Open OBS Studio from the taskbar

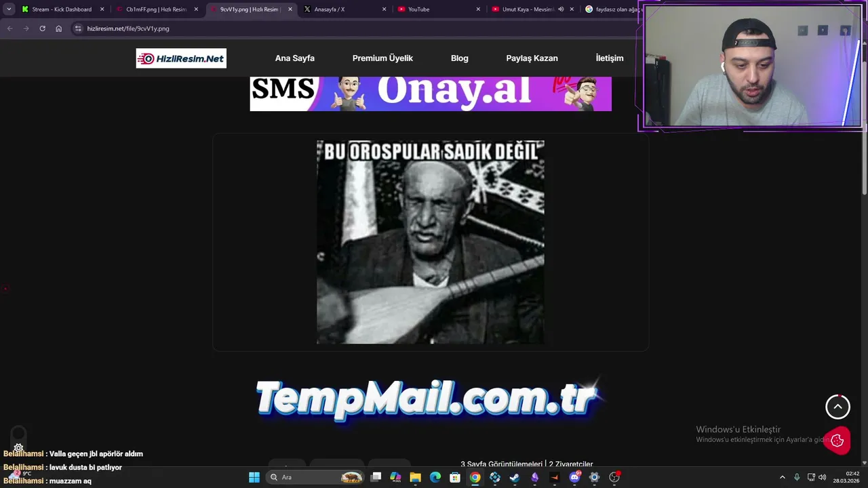coord(614,477)
